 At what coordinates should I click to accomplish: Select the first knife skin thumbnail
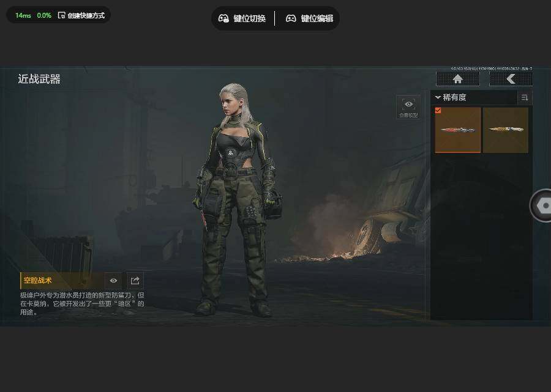(x=457, y=130)
